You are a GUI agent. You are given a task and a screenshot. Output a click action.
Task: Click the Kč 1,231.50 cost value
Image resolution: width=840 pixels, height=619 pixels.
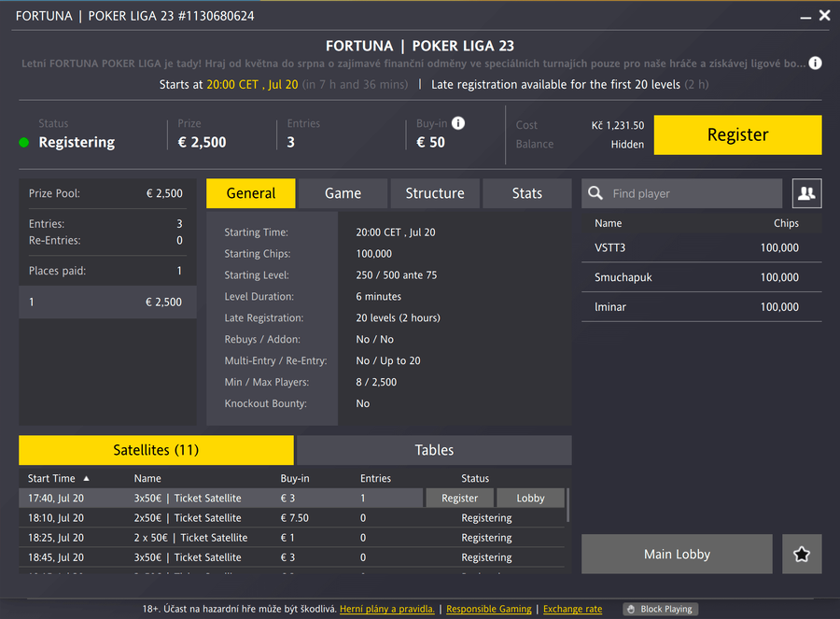coord(618,125)
